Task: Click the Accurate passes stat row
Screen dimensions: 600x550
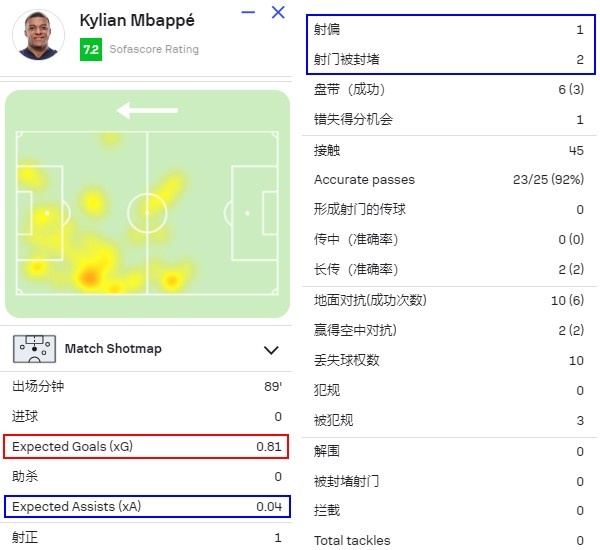Action: (449, 180)
